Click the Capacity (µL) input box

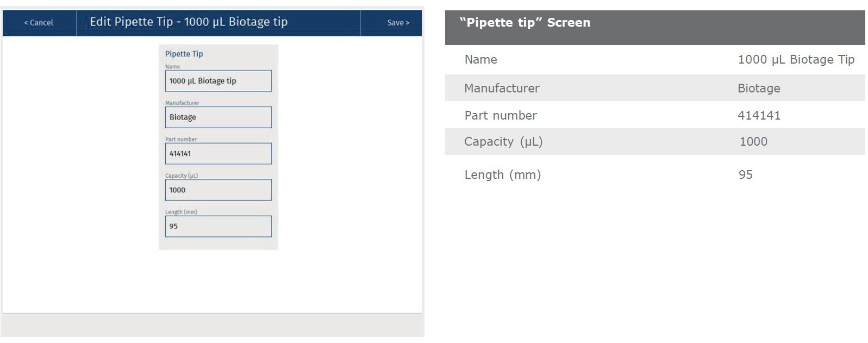[x=218, y=190]
